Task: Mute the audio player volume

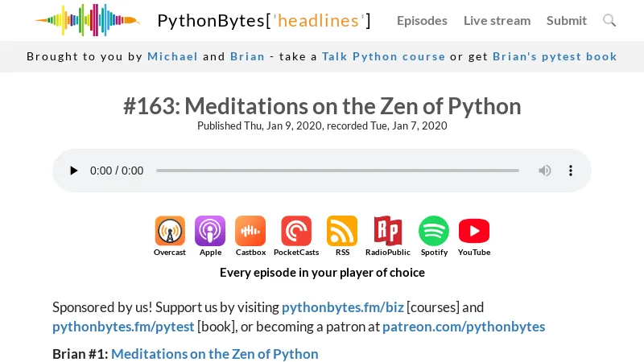Action: [x=545, y=171]
